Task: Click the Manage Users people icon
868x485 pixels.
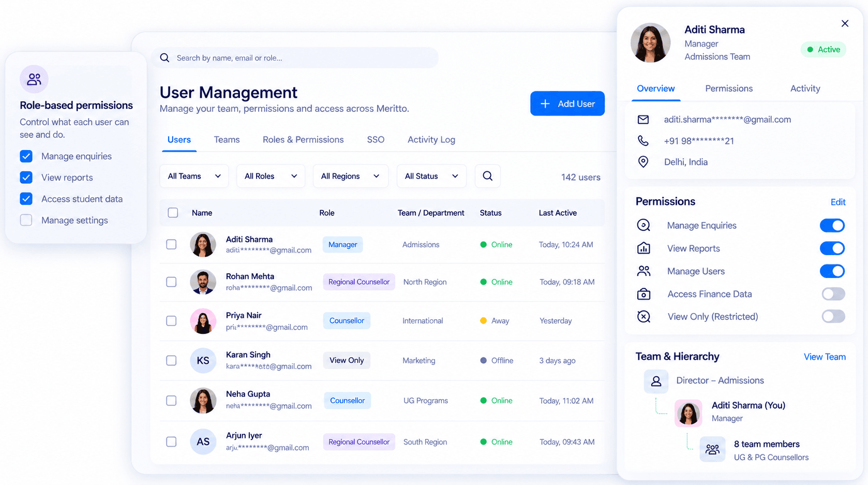Action: [643, 271]
